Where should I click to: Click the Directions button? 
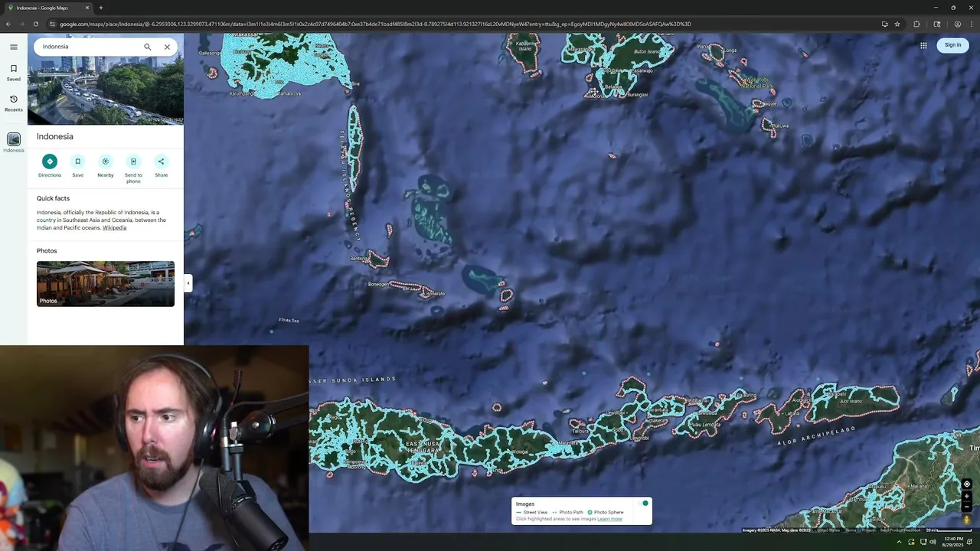[50, 165]
